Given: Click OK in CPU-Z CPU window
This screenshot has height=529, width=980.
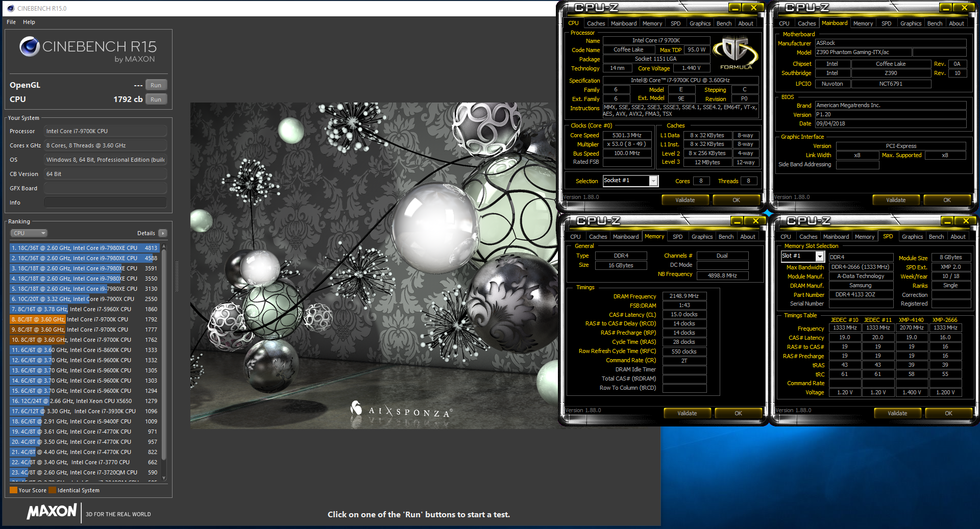Looking at the screenshot, I should pos(736,200).
